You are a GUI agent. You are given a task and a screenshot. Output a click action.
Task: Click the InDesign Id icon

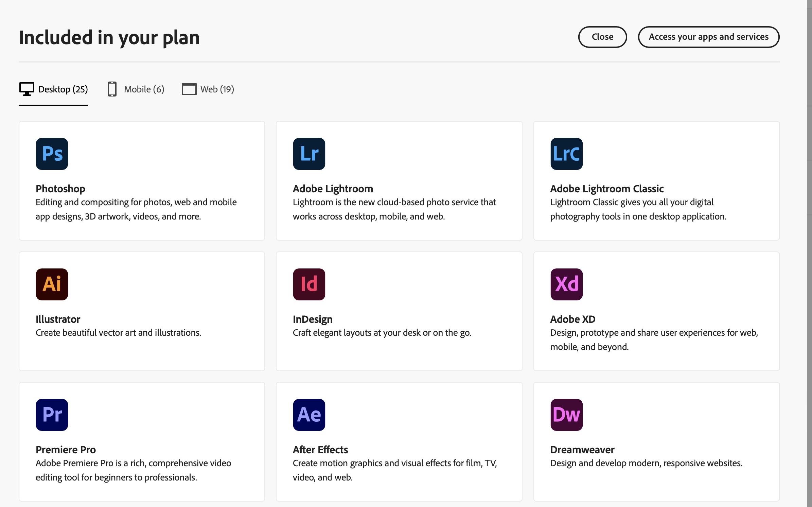pos(309,284)
